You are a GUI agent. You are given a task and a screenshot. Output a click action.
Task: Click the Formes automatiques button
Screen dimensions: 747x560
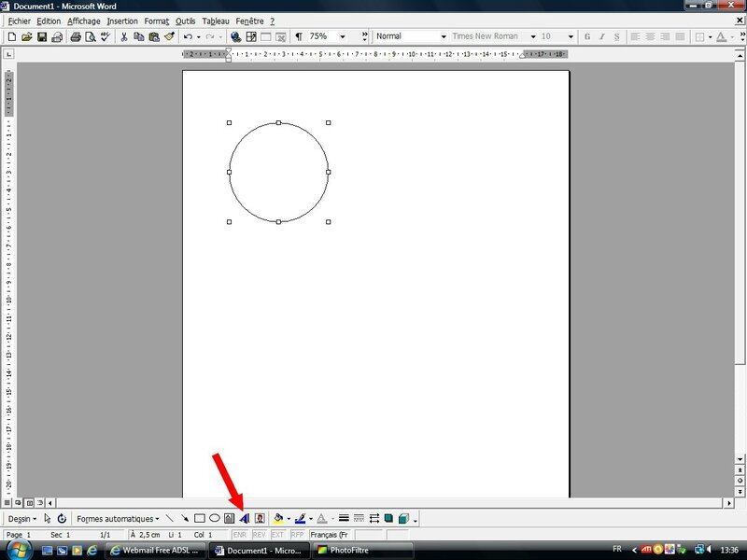click(x=118, y=518)
